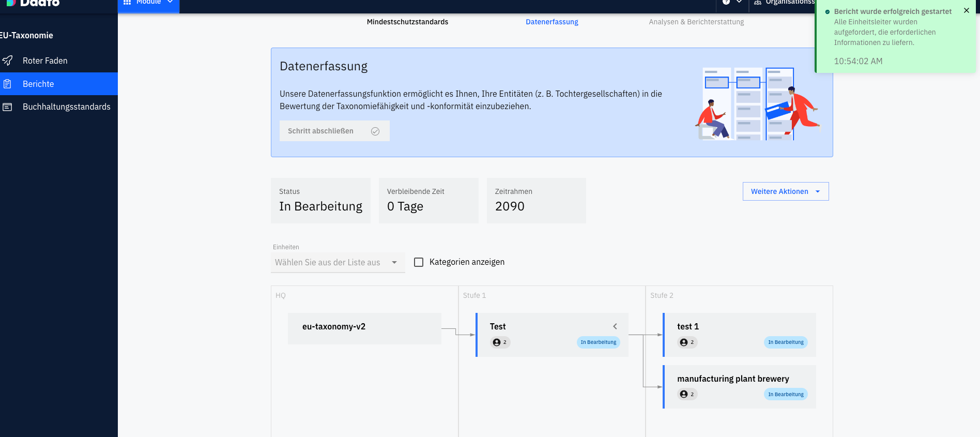980x437 pixels.
Task: Click the HQ column header
Action: (x=281, y=295)
